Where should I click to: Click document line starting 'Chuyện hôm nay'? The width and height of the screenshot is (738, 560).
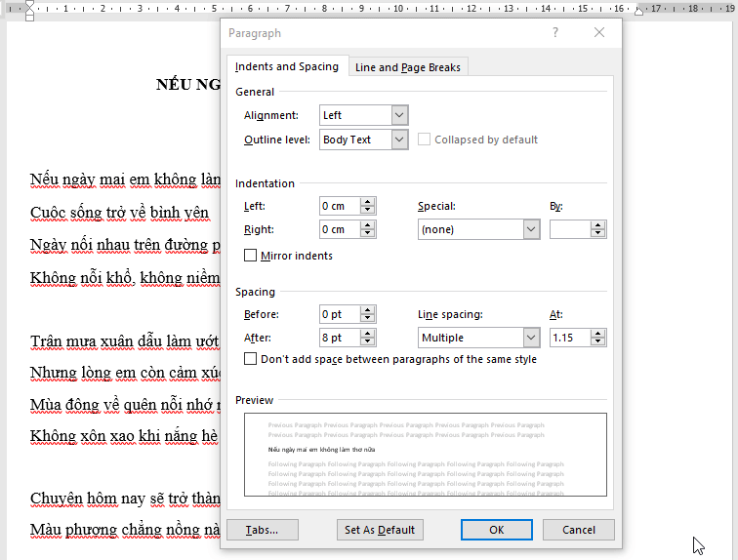[x=125, y=499]
